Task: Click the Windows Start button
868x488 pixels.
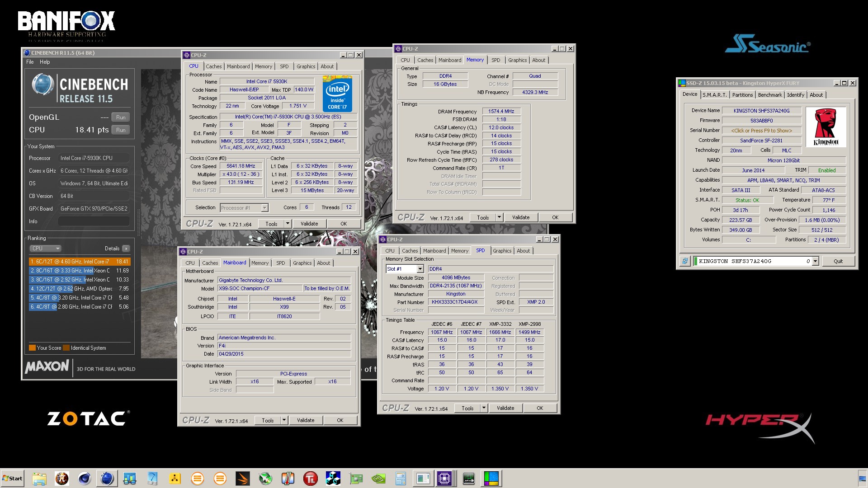Action: coord(12,479)
